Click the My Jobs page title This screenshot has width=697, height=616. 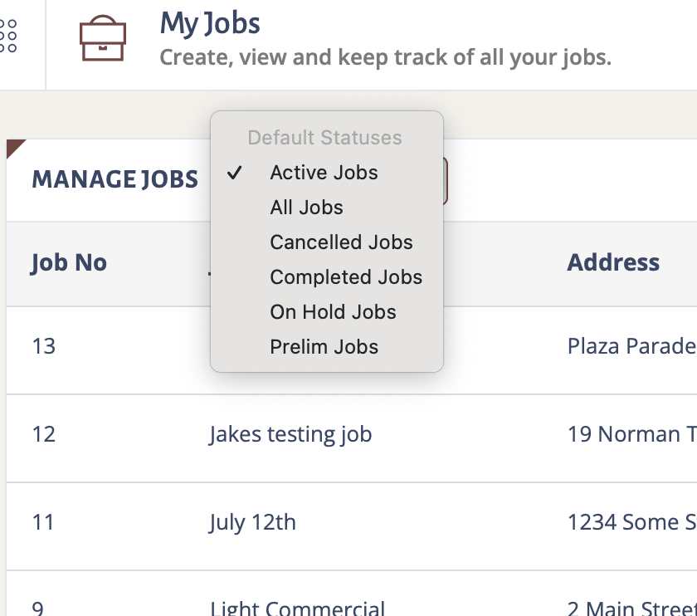coord(210,23)
